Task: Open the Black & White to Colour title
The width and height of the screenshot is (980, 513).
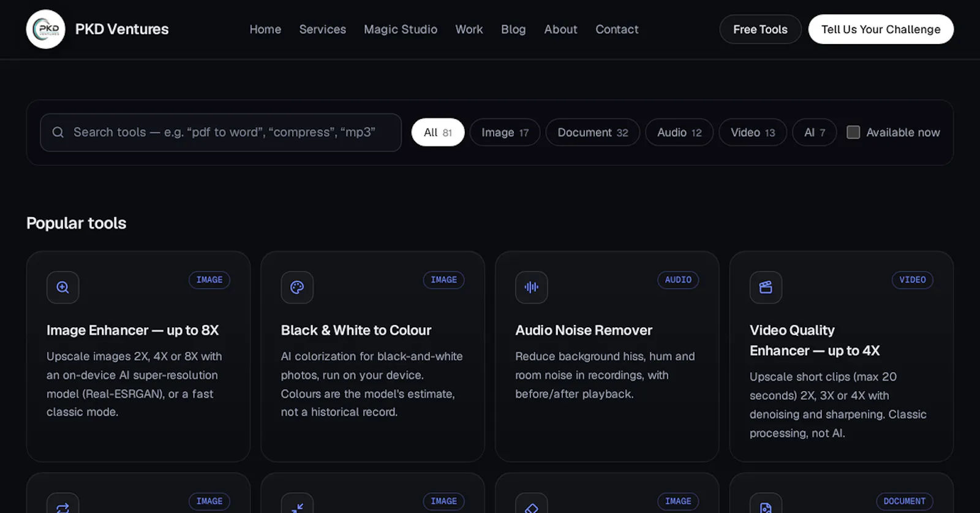Action: point(356,330)
